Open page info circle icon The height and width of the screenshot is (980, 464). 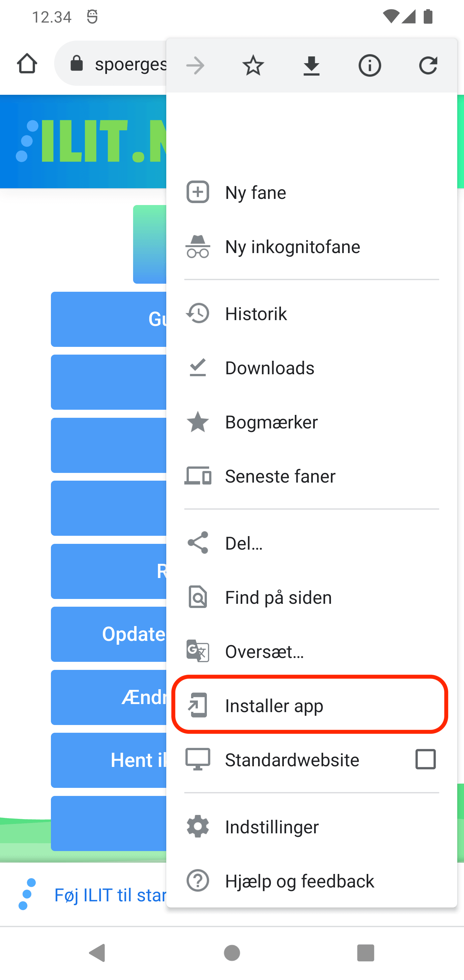pyautogui.click(x=370, y=66)
